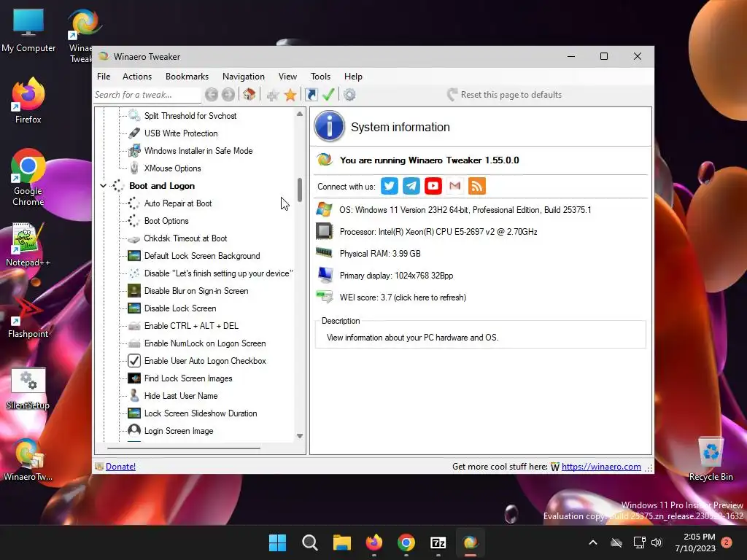The width and height of the screenshot is (747, 560).
Task: Click the Search for a tweak field
Action: coord(147,95)
